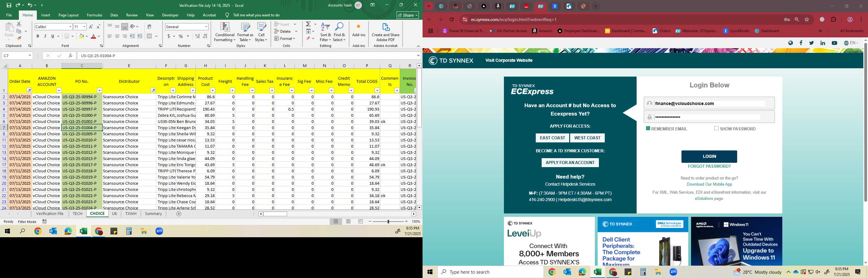868x278 pixels.
Task: Open the Distributor filter dropdown
Action: (x=153, y=90)
